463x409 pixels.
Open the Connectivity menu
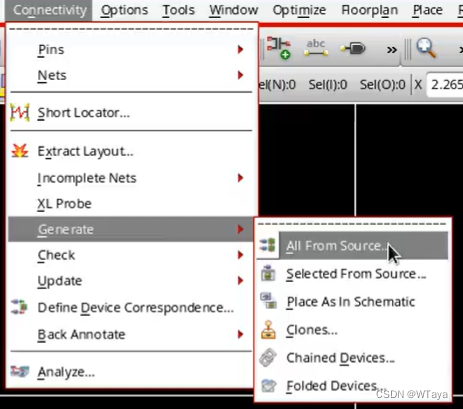49,10
